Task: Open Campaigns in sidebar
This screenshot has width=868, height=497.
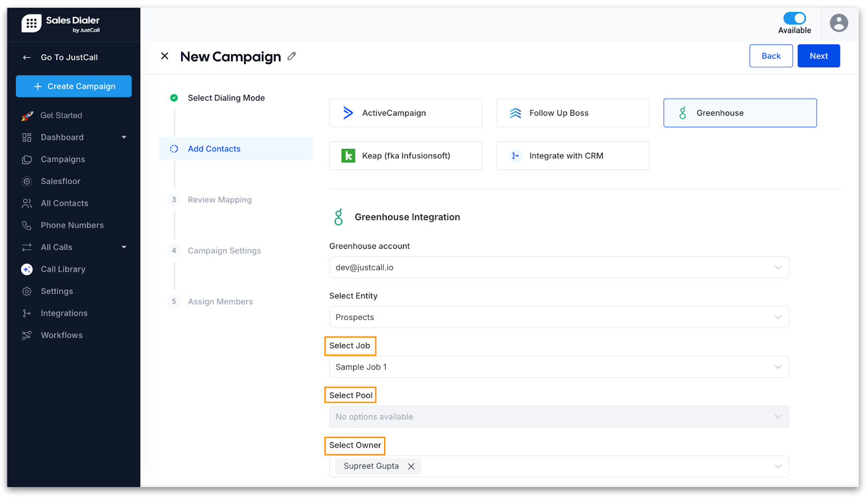Action: (x=63, y=159)
